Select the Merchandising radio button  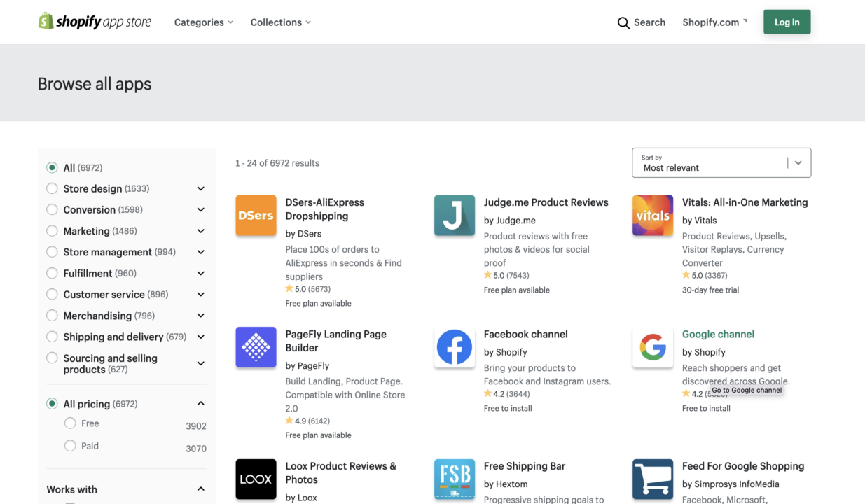click(x=52, y=316)
